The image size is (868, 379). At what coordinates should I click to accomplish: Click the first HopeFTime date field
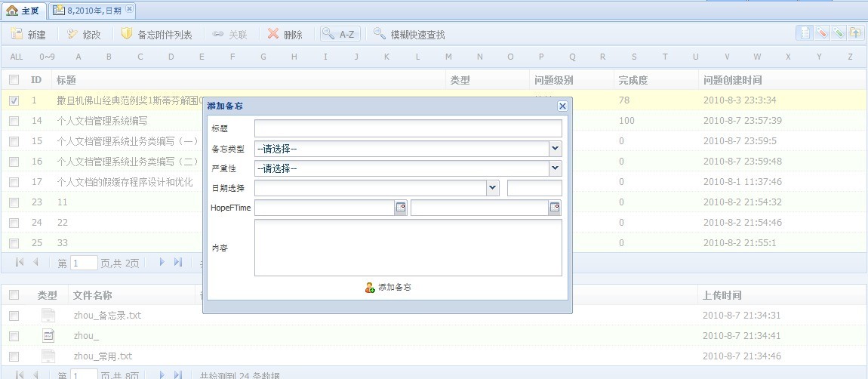pyautogui.click(x=325, y=208)
